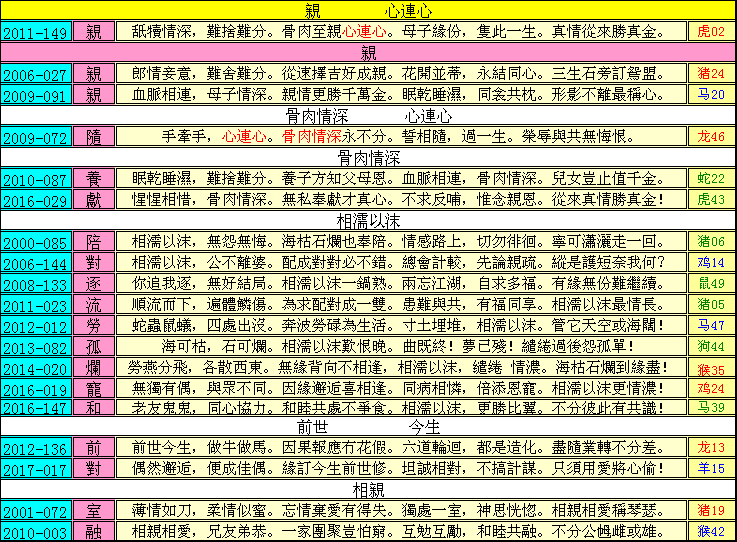
Task: Click the 相濡以沫 section header
Action: pos(368,220)
